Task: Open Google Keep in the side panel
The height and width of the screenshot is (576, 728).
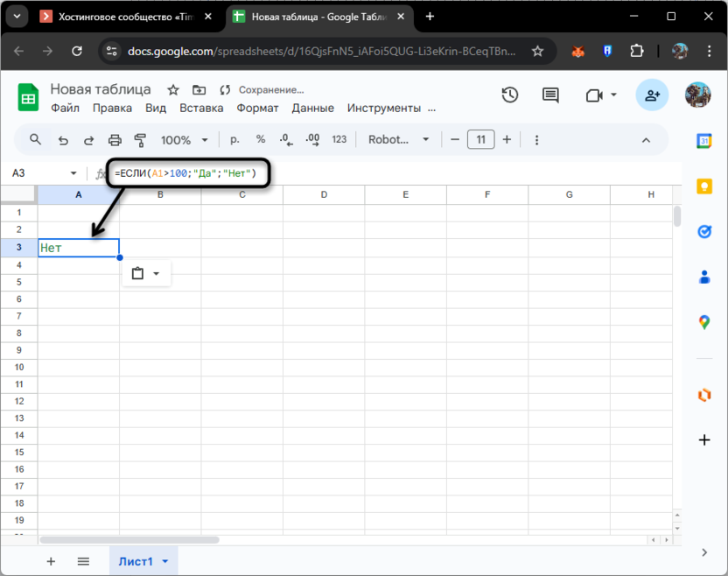Action: (704, 186)
